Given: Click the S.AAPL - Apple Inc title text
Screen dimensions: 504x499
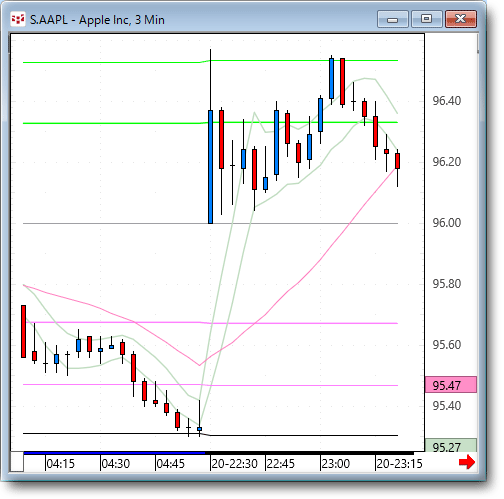Looking at the screenshot, I should [x=97, y=20].
